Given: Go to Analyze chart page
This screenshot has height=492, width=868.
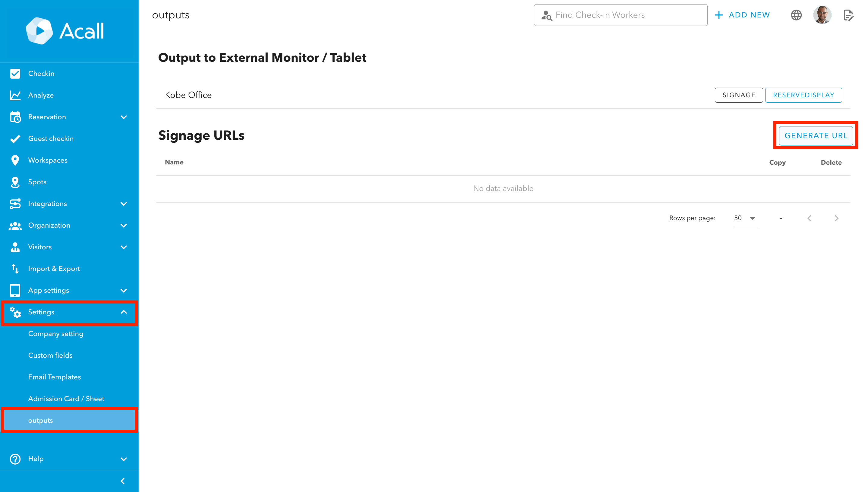Looking at the screenshot, I should click(41, 95).
